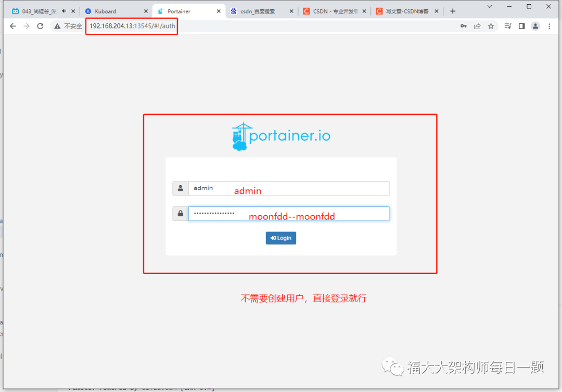Close the CSDN professional developer tab
562x392 pixels.
tap(364, 11)
